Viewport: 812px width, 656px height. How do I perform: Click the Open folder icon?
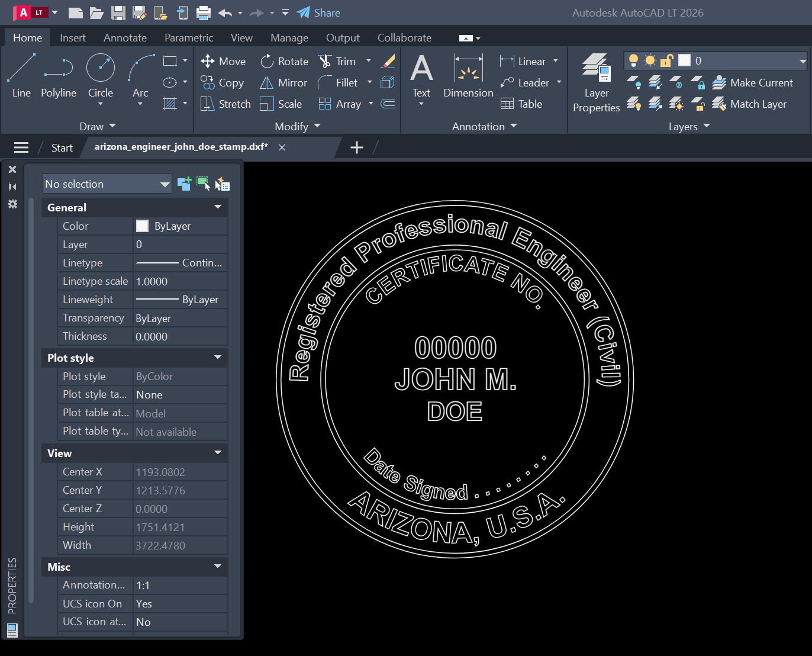(96, 12)
